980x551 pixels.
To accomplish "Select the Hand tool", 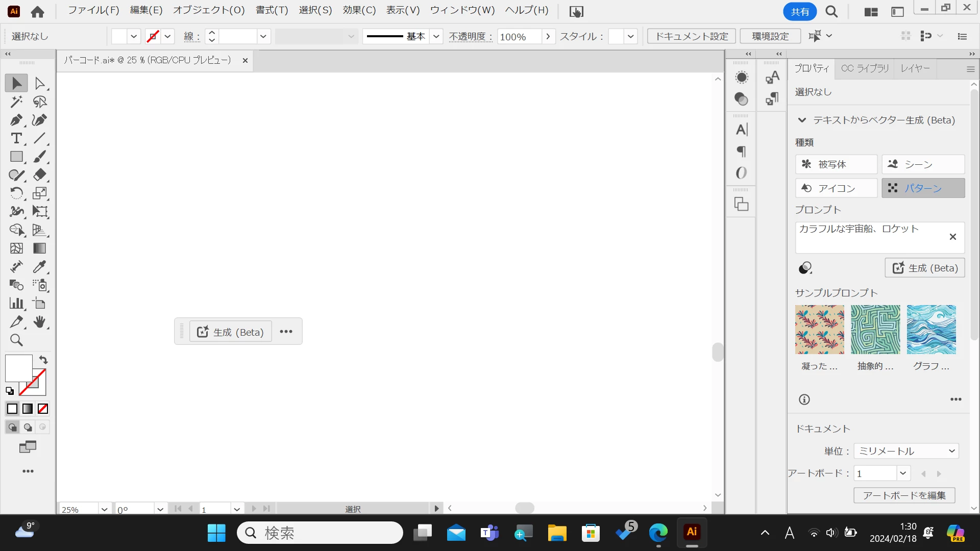I will coord(39,322).
